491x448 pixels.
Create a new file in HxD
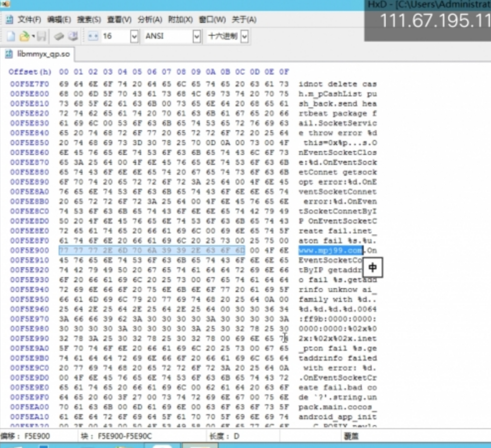tap(11, 36)
